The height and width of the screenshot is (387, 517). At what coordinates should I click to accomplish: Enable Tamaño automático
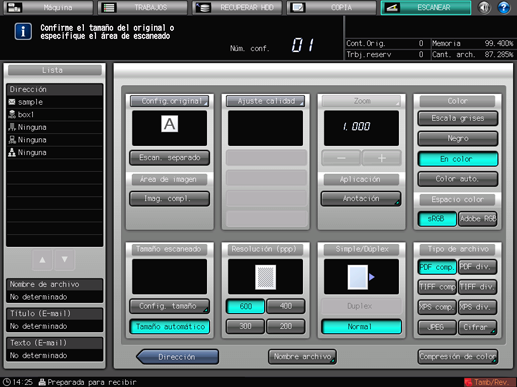point(169,327)
